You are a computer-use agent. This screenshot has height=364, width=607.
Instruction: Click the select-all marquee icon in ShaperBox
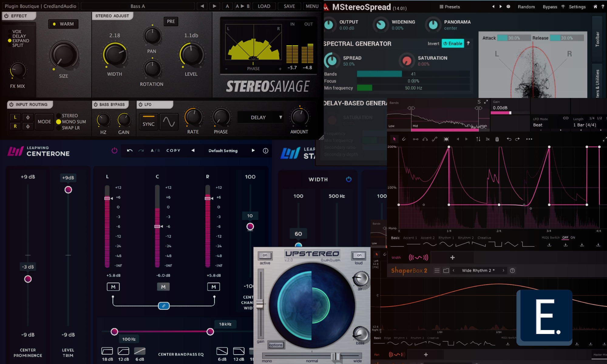point(446,139)
